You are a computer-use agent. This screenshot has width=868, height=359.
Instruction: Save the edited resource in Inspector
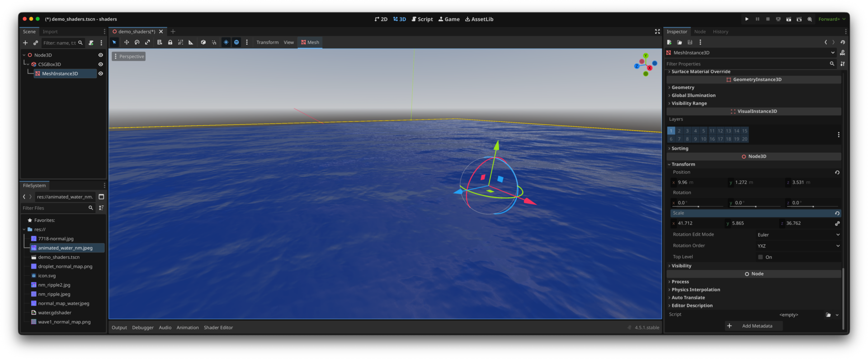(690, 42)
